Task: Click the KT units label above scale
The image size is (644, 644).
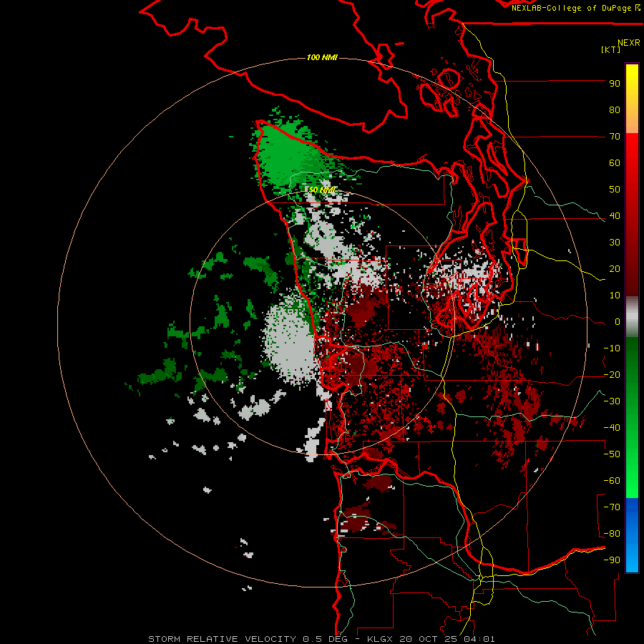Action: (x=611, y=49)
